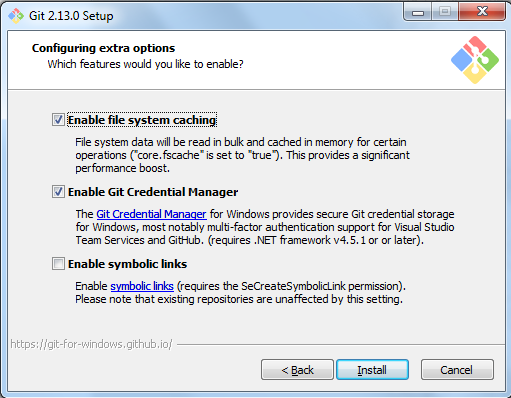Click the 'Git 2.13.0 Setup' title bar text
This screenshot has width=511, height=398.
coord(71,16)
